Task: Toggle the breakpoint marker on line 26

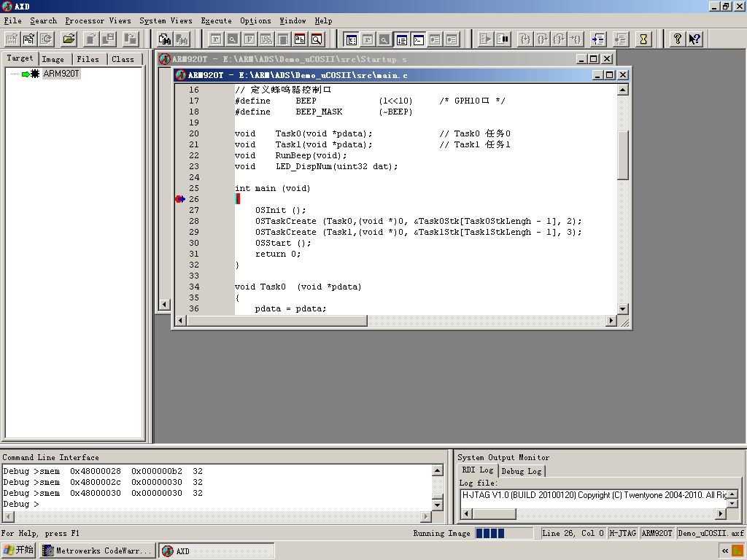Action: [180, 199]
